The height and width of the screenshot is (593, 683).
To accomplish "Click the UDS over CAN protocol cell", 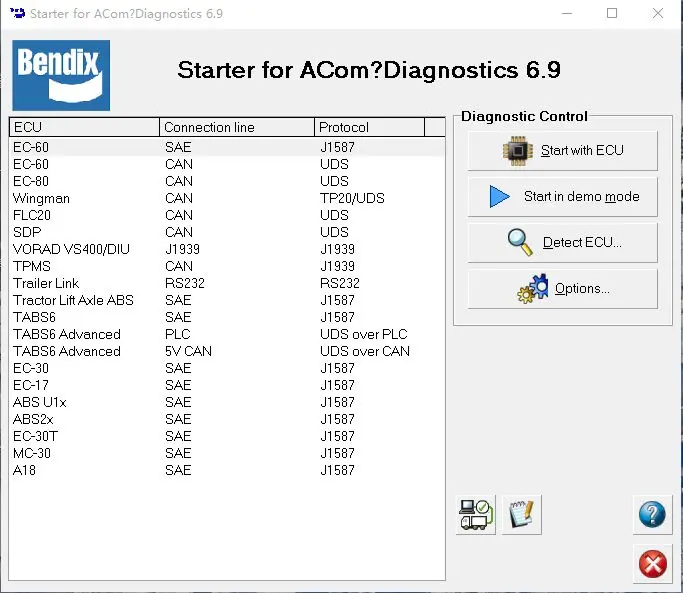I will (x=365, y=351).
